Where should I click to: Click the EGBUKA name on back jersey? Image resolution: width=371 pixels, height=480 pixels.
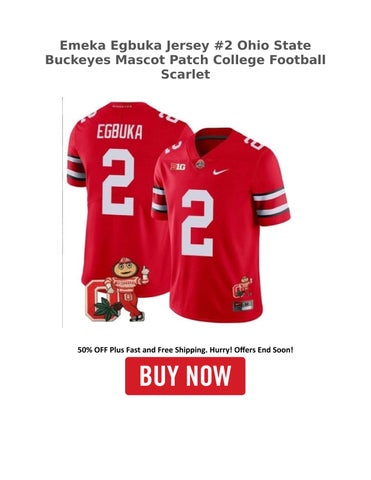[x=120, y=132]
